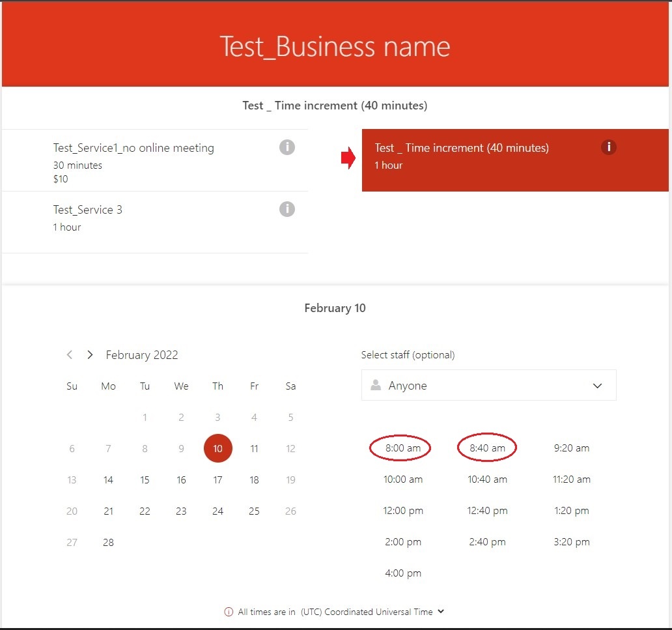Book the 10:40 am time
This screenshot has height=630, width=672.
(487, 479)
